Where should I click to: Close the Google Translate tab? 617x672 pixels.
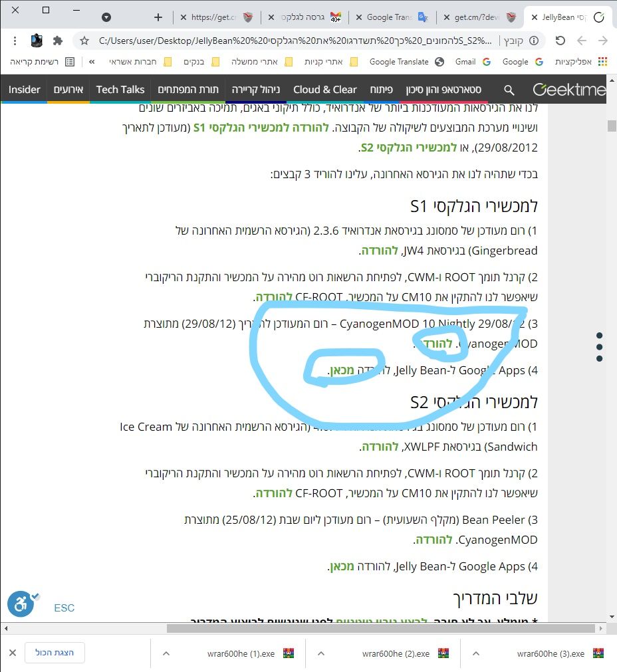pos(359,17)
